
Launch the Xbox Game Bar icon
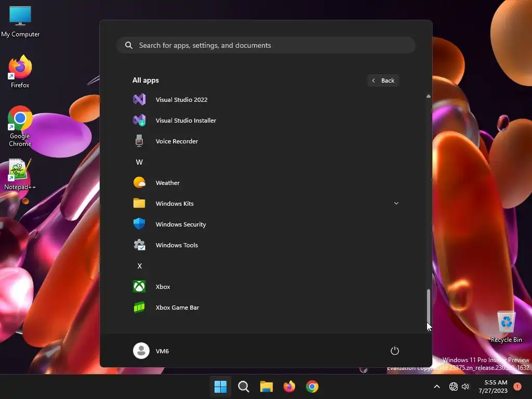(139, 307)
